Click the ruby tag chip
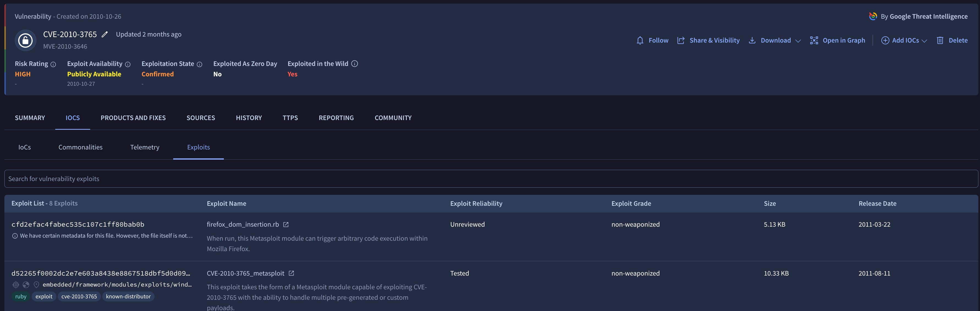Viewport: 980px width, 311px height. coord(21,296)
